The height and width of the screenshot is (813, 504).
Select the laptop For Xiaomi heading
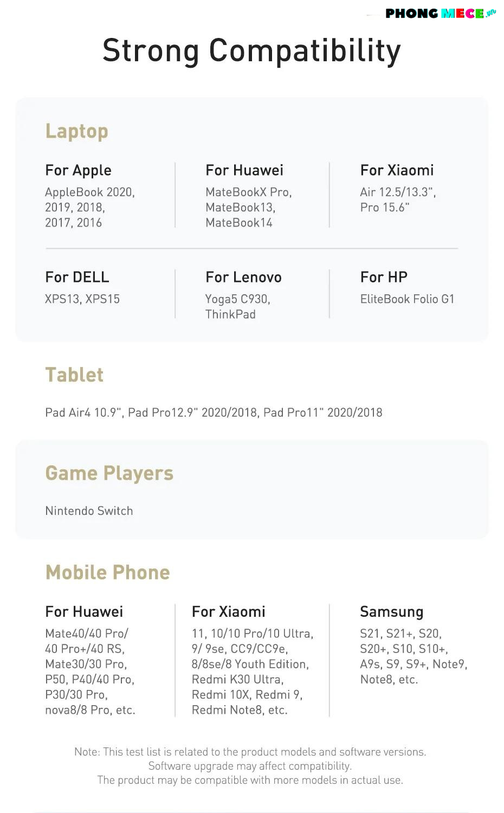(397, 170)
